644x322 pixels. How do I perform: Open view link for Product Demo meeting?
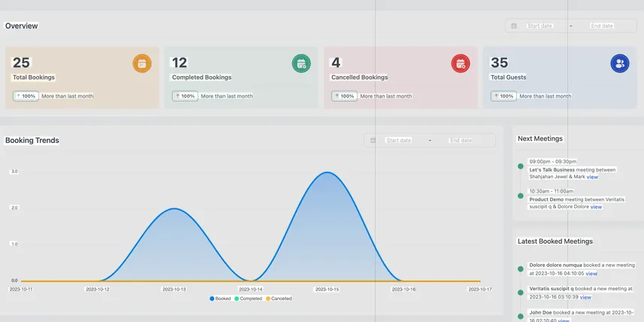coord(596,207)
